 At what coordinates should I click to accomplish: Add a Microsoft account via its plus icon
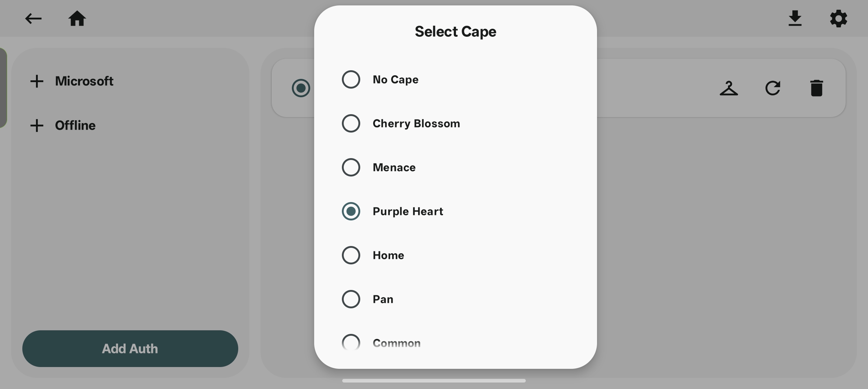(37, 81)
